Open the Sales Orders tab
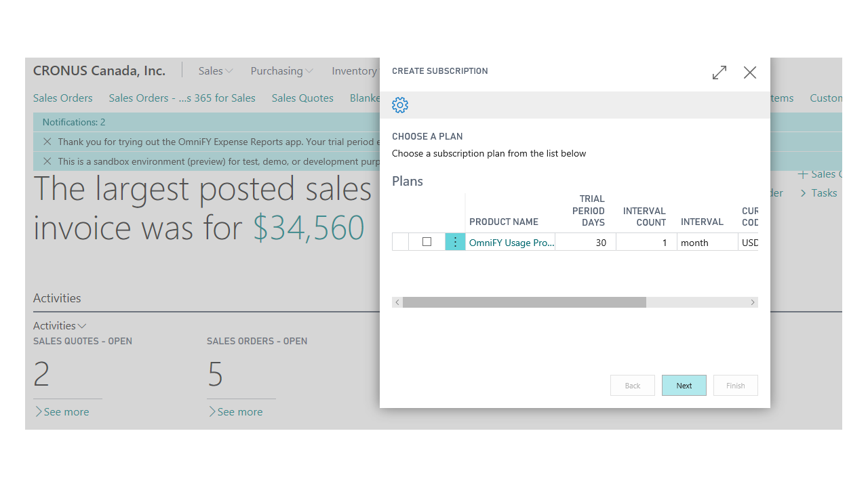 tap(62, 98)
